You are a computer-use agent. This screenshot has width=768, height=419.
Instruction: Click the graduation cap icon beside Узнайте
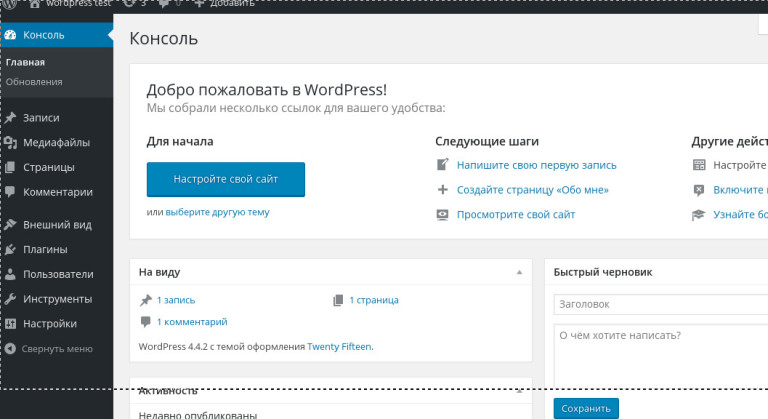[698, 214]
